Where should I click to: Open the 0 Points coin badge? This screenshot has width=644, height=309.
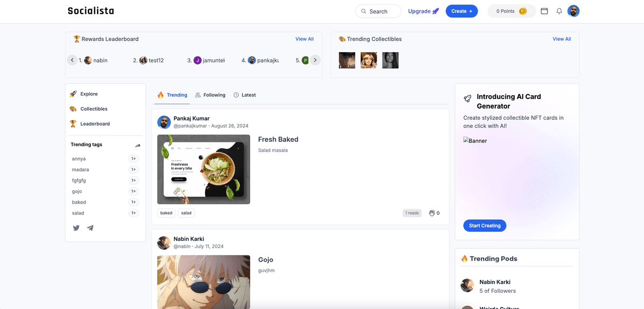tap(511, 11)
